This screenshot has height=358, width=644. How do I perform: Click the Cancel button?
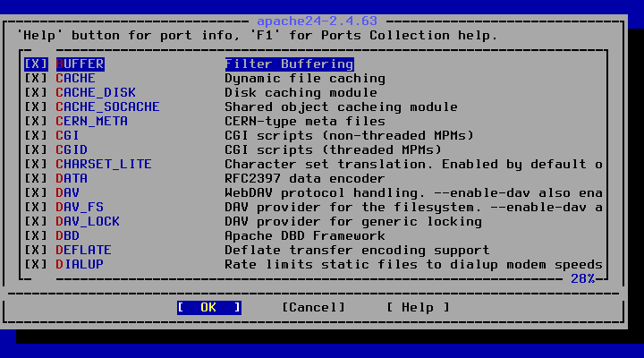[313, 308]
